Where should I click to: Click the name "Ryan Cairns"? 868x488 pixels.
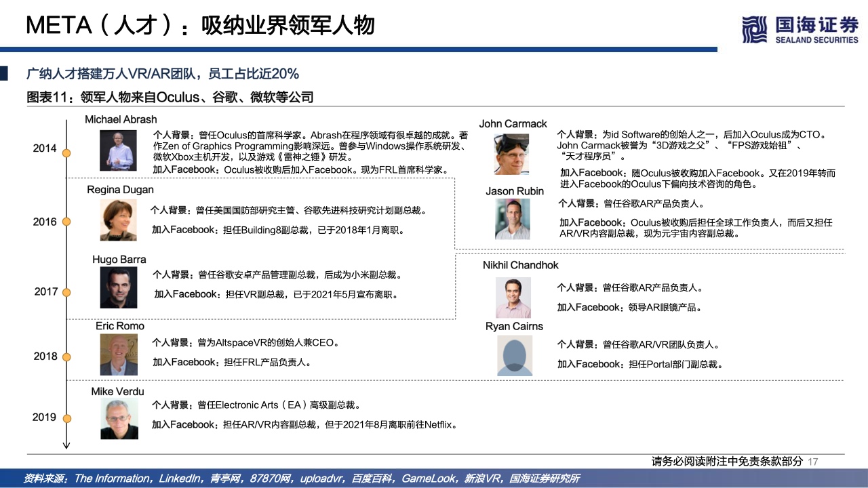514,327
